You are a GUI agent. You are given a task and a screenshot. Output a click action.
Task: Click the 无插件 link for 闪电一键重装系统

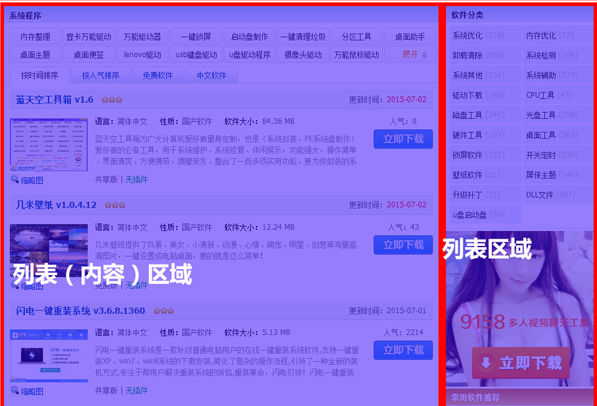(136, 390)
